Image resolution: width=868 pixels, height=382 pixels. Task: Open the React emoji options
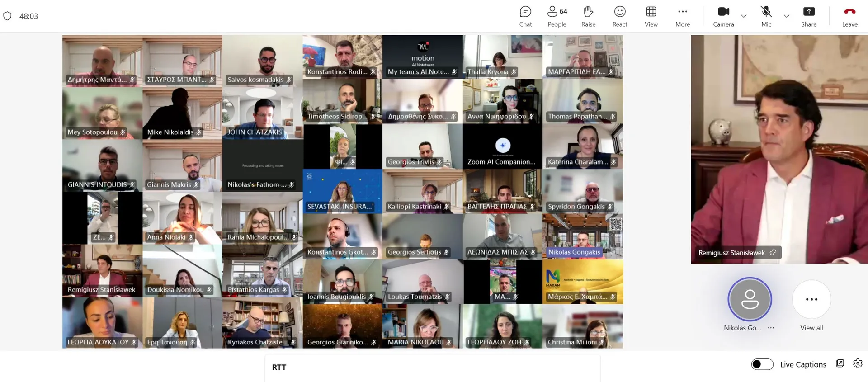pyautogui.click(x=620, y=17)
